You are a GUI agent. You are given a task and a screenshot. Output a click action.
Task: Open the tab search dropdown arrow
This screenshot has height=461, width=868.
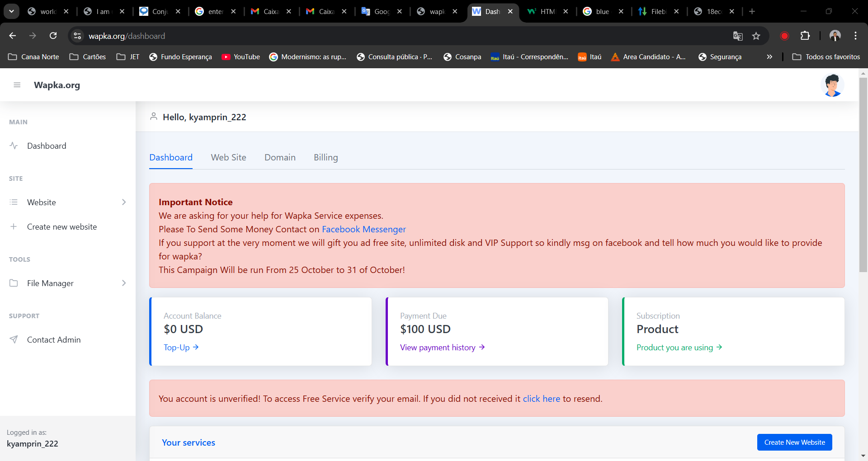[11, 11]
